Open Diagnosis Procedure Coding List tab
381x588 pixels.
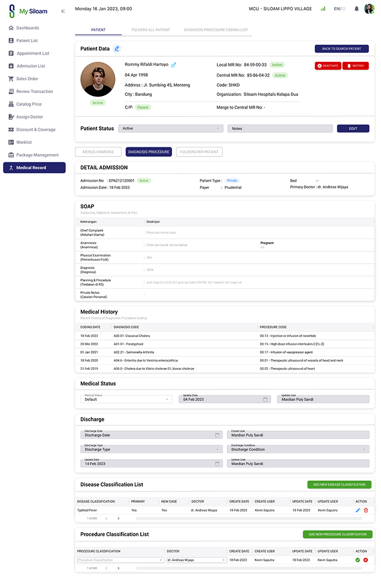point(216,29)
